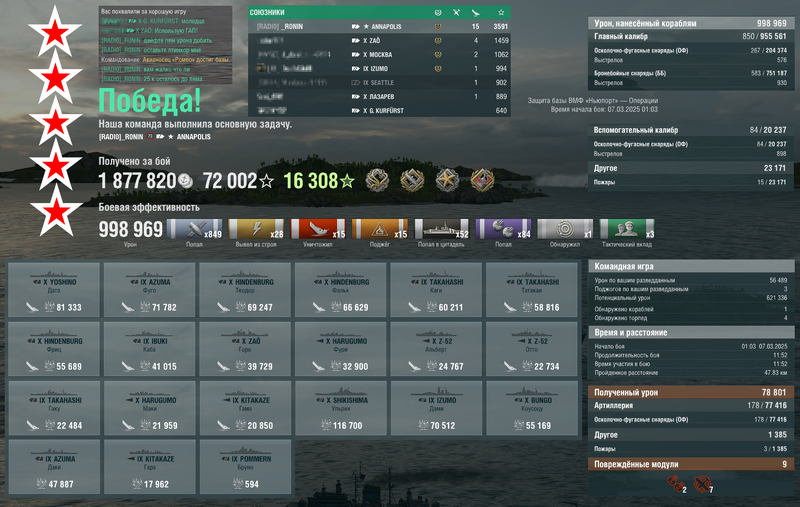Click the damaged AA mount icon labeled 7
This screenshot has width=800, height=507.
tap(703, 484)
